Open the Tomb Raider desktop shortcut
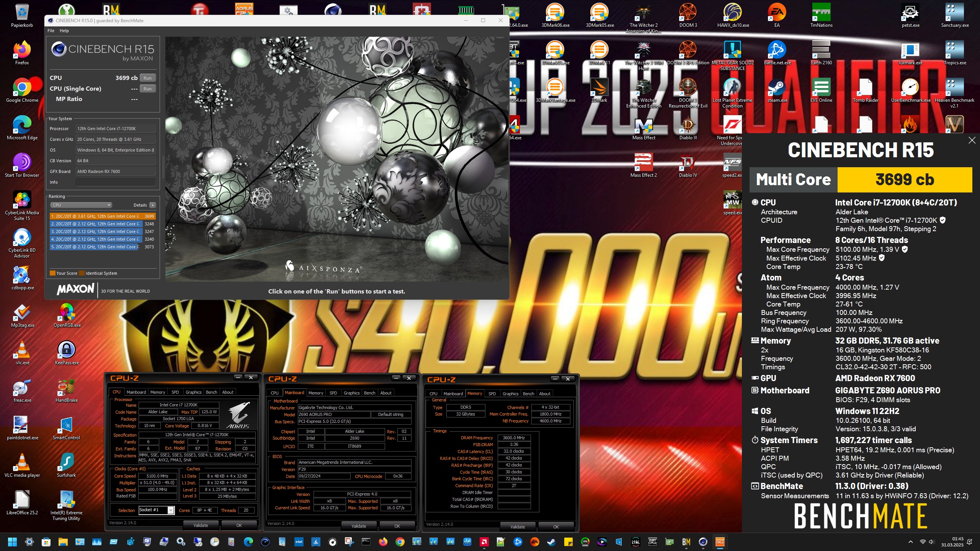 point(866,91)
